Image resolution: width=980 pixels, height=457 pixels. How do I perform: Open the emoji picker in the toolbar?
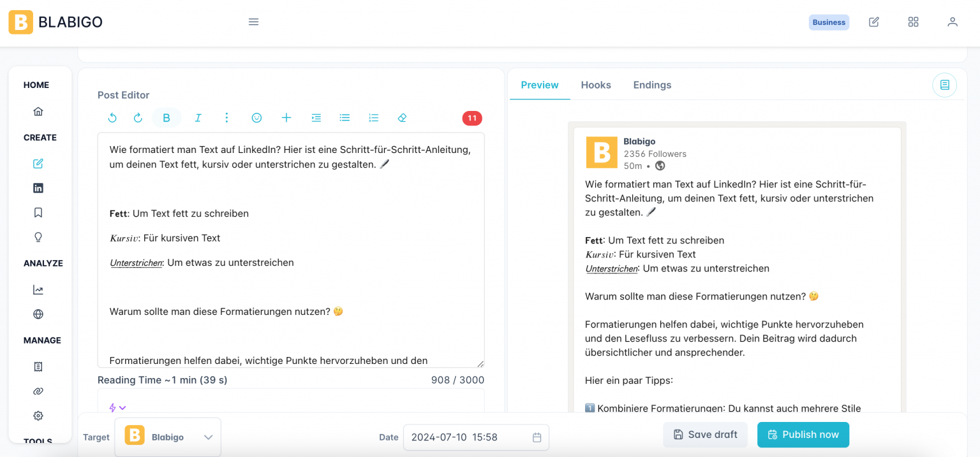pos(256,118)
